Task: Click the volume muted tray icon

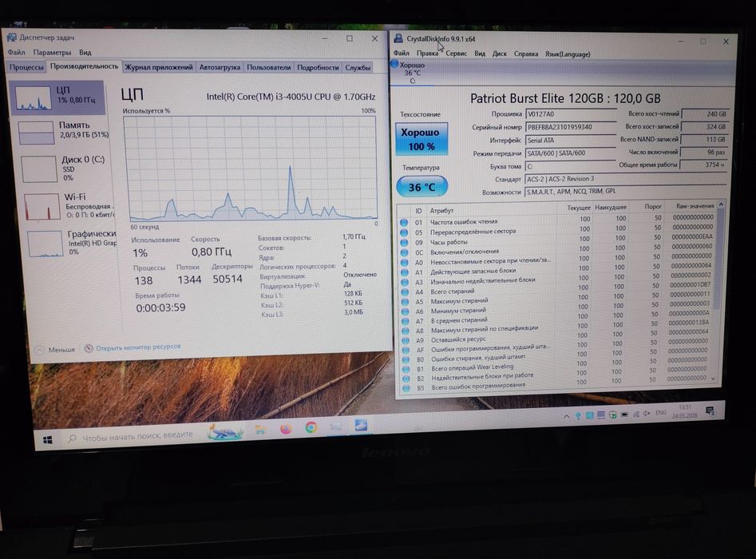Action: (x=647, y=414)
